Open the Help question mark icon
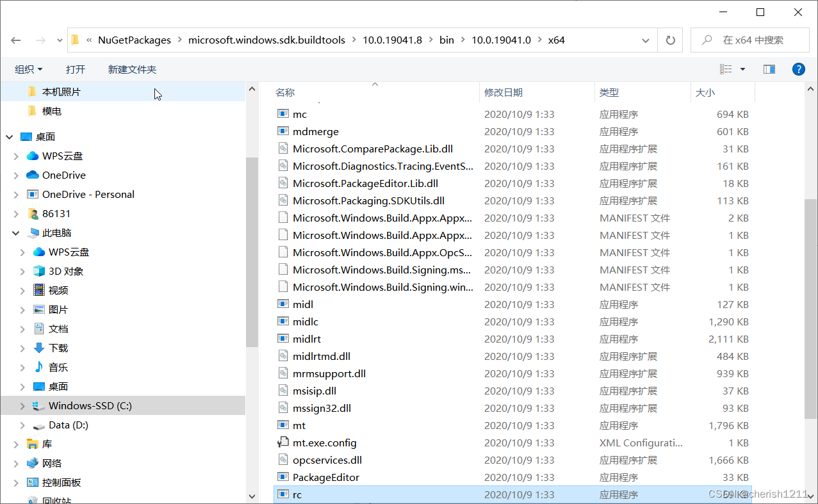Viewport: 818px width, 504px height. click(x=798, y=69)
